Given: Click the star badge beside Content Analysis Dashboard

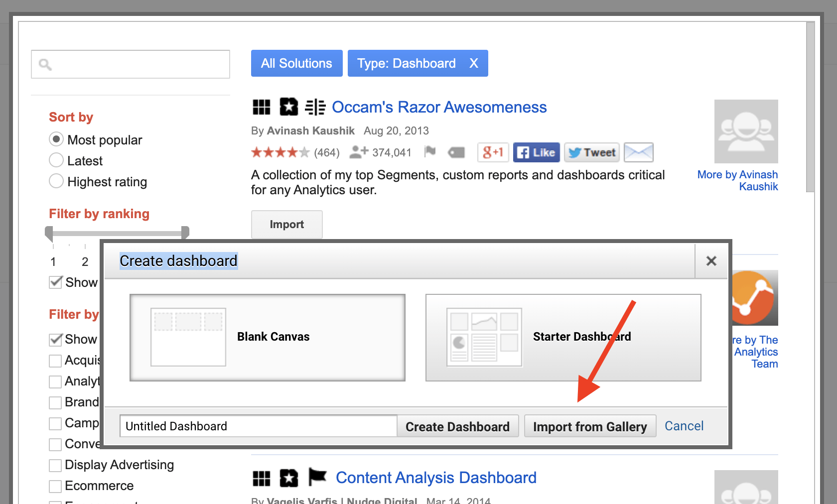Looking at the screenshot, I should click(288, 479).
